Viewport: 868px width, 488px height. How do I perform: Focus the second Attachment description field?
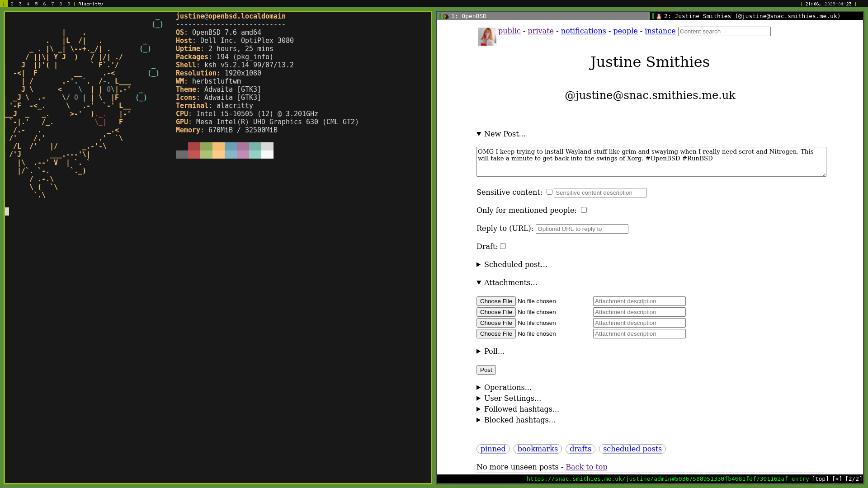pyautogui.click(x=639, y=312)
